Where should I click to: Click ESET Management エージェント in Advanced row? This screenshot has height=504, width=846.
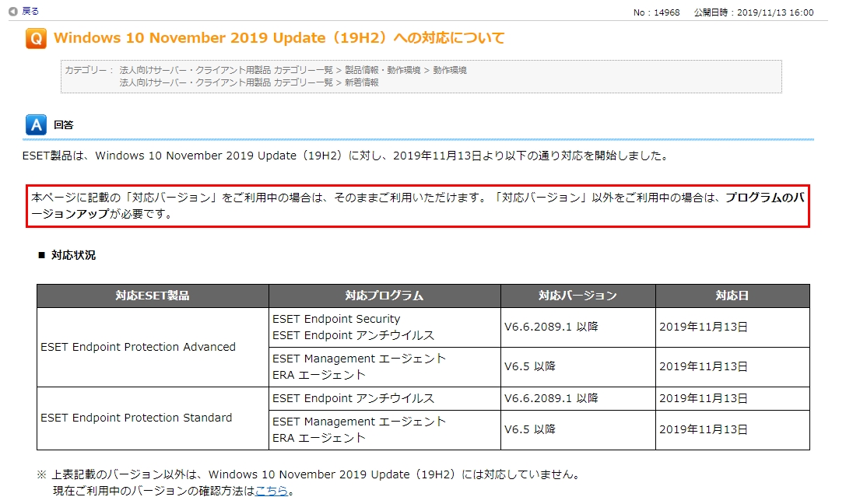[x=359, y=359]
